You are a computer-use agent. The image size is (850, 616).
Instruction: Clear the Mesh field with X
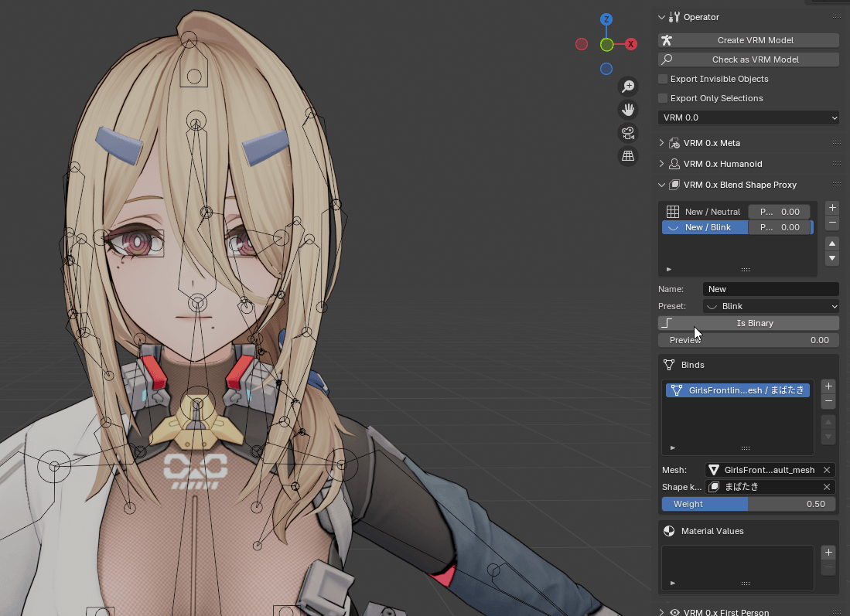click(827, 470)
